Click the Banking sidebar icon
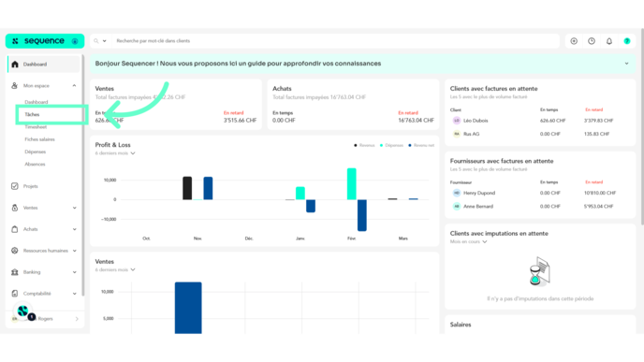The height and width of the screenshot is (362, 644). 15,272
